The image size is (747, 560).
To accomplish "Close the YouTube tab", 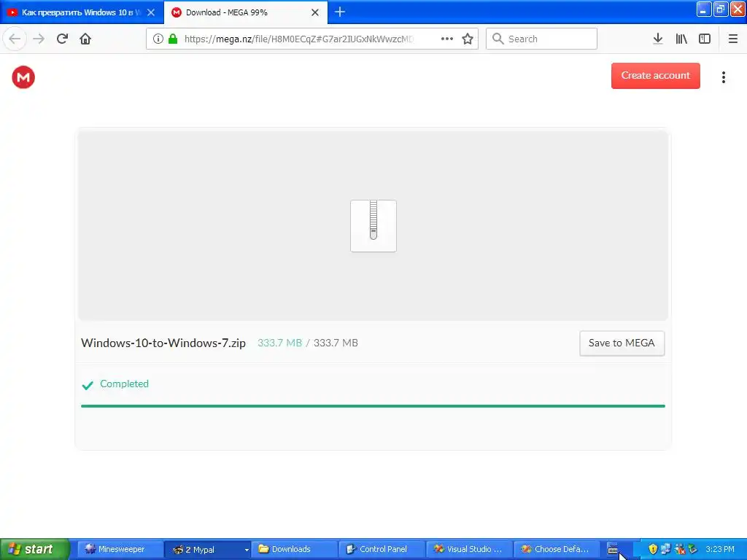I will pyautogui.click(x=151, y=12).
